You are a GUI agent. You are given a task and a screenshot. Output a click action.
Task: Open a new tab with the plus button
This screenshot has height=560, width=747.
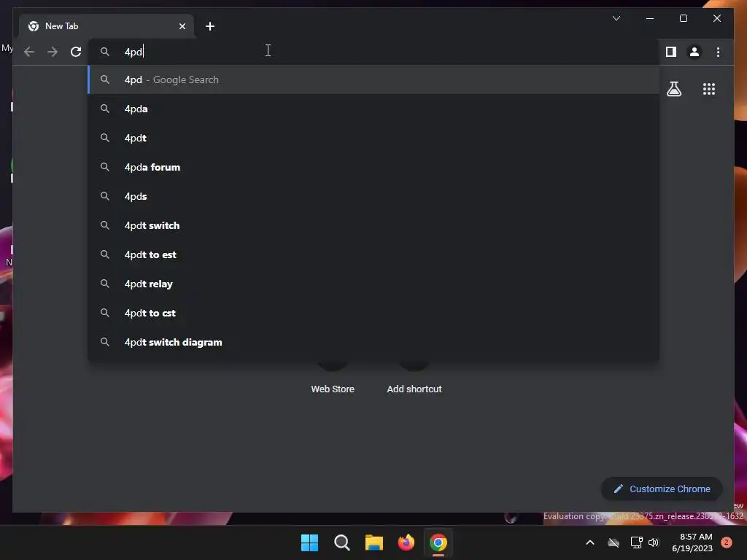tap(210, 26)
